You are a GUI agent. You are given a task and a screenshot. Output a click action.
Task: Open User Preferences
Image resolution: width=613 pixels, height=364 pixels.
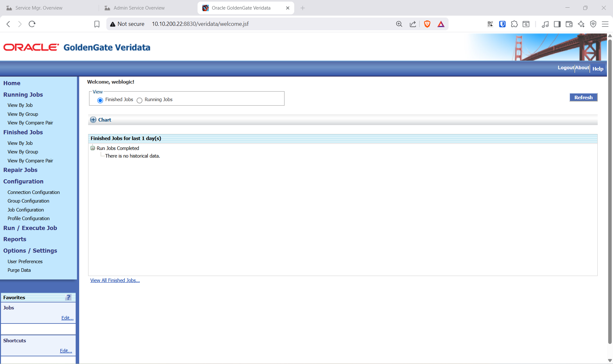click(25, 261)
